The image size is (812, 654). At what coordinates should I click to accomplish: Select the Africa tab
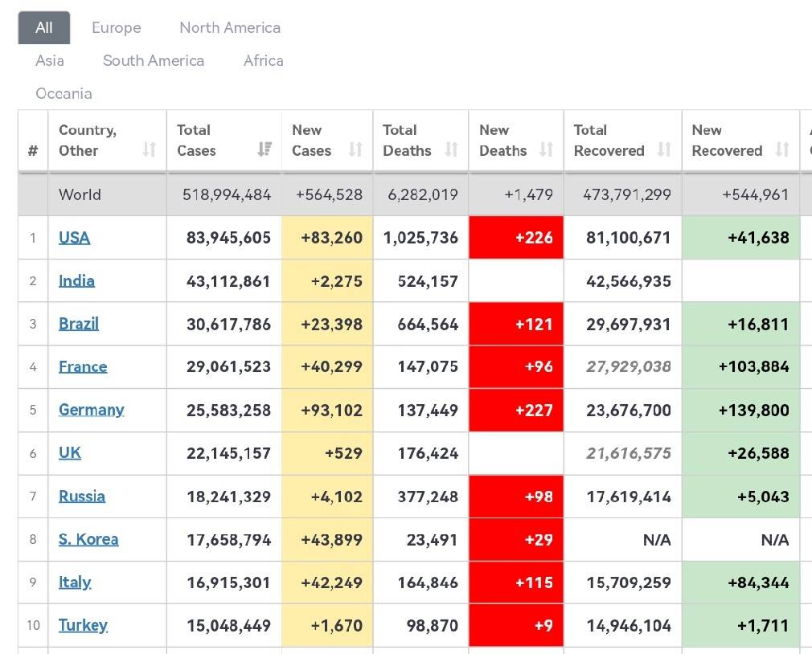pyautogui.click(x=263, y=60)
